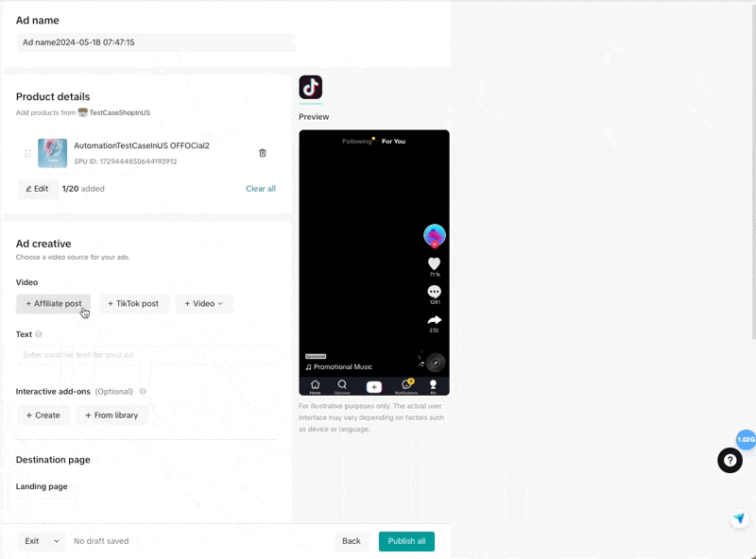
Task: Click the share arrow icon in preview
Action: click(434, 320)
